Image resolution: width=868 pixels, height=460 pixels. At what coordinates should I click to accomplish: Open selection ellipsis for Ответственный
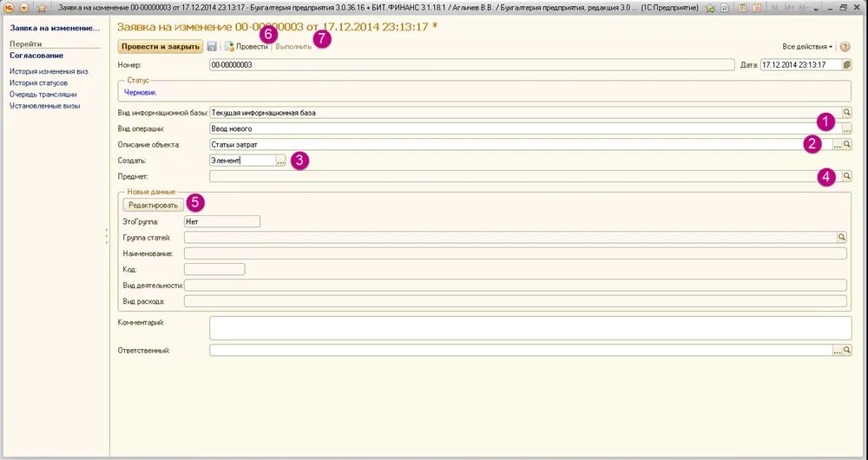click(x=837, y=351)
